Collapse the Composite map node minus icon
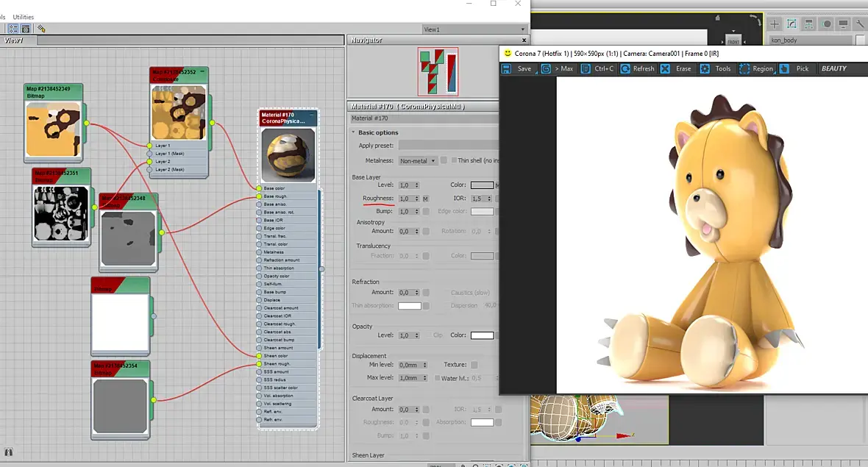868x467 pixels. [x=202, y=71]
